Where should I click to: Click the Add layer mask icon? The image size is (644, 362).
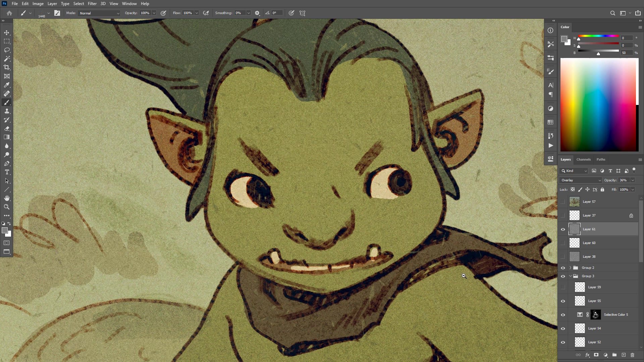coord(596,355)
